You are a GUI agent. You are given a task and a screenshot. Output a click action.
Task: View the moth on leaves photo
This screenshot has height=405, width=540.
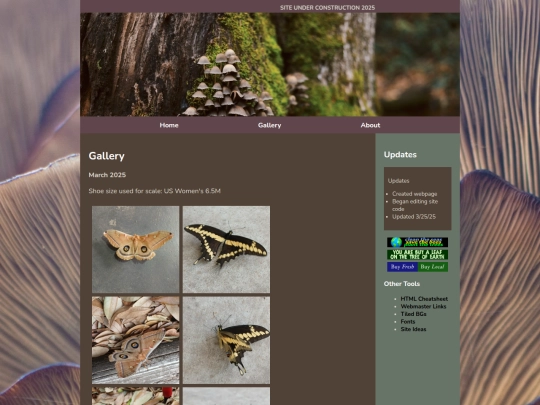click(136, 340)
